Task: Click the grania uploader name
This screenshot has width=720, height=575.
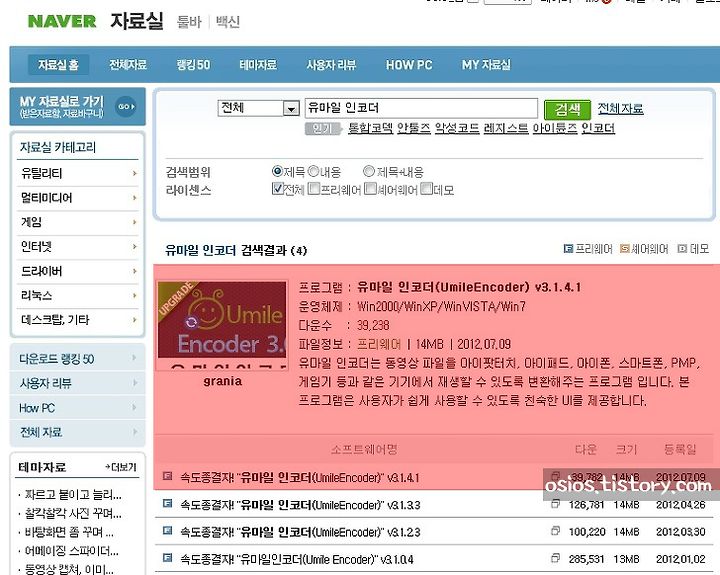Action: pos(223,381)
